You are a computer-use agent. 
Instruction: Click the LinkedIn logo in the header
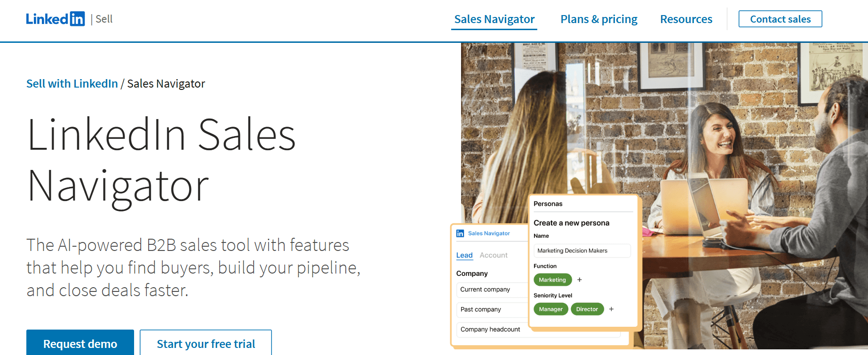point(56,18)
